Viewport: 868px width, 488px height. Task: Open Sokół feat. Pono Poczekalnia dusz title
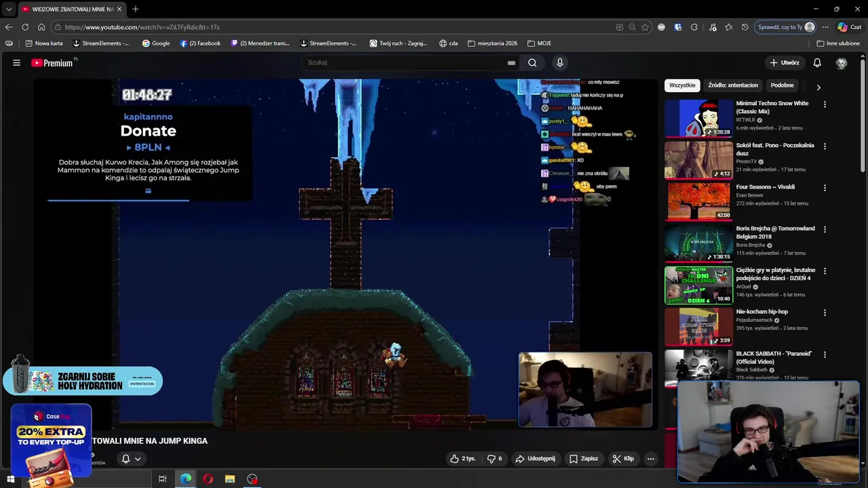click(775, 149)
